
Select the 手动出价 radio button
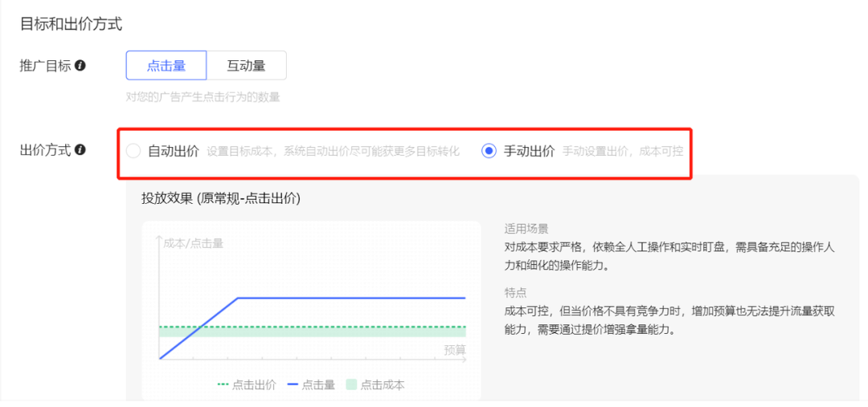pos(489,151)
